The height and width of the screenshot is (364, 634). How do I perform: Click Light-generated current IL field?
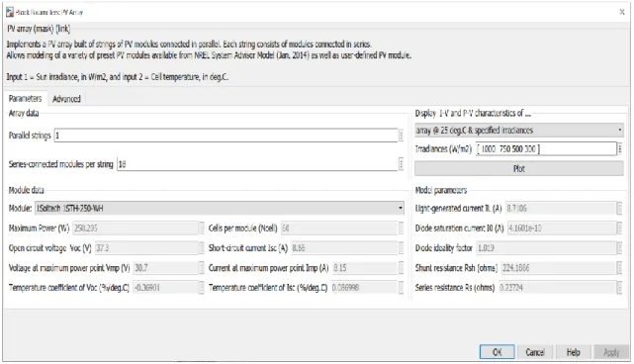coord(561,209)
